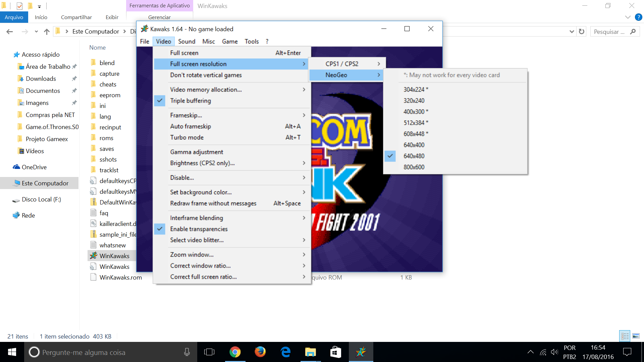The width and height of the screenshot is (644, 362).
Task: Click Turbo mode menu entry
Action: 231,137
